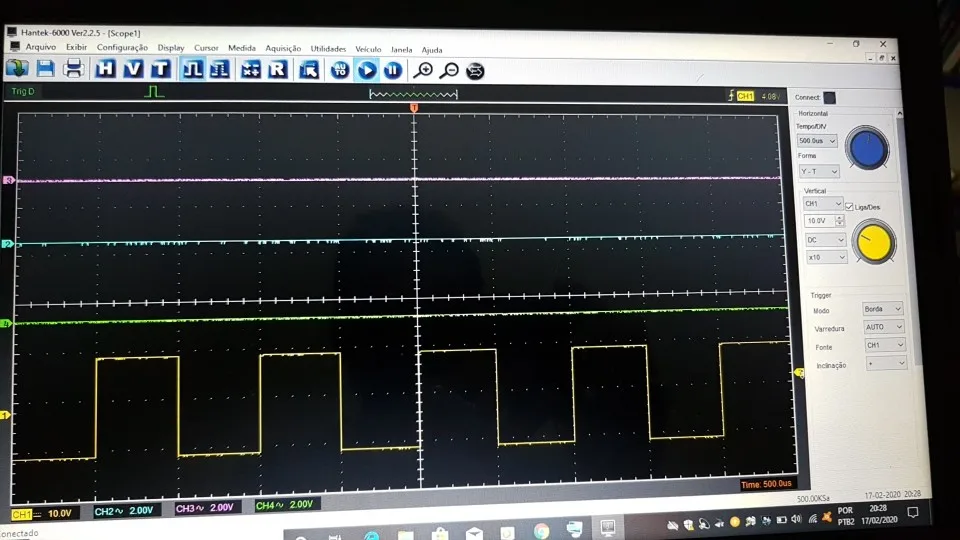Screen dimensions: 960x540
Task: Click the yellow trigger level marker on right edge
Action: point(799,372)
